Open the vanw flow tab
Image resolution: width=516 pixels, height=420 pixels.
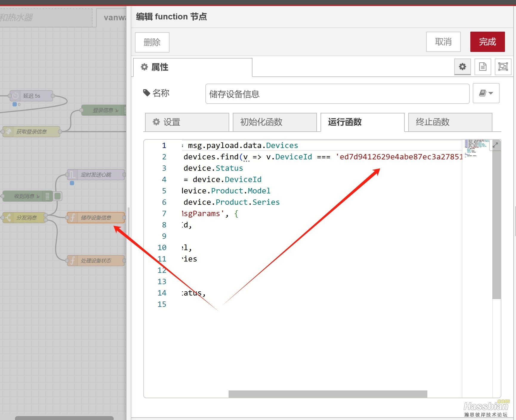point(112,18)
